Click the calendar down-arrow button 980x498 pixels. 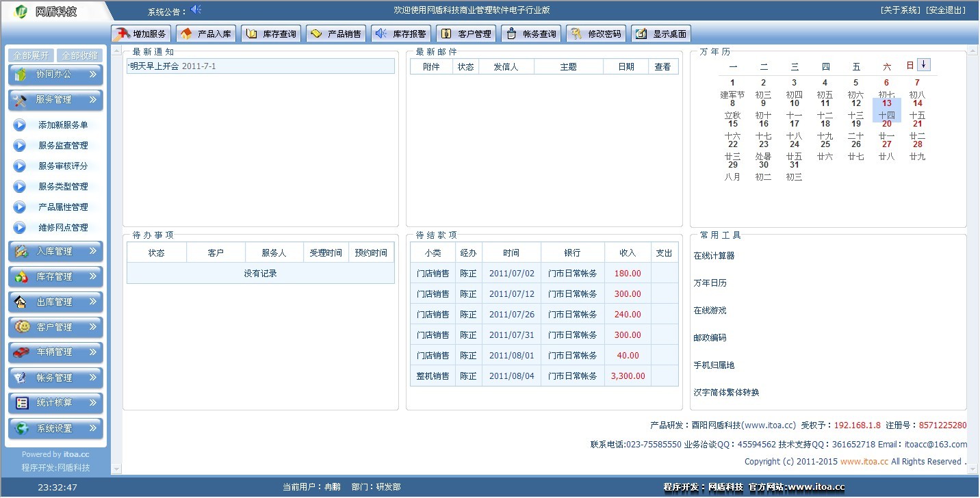(x=924, y=64)
